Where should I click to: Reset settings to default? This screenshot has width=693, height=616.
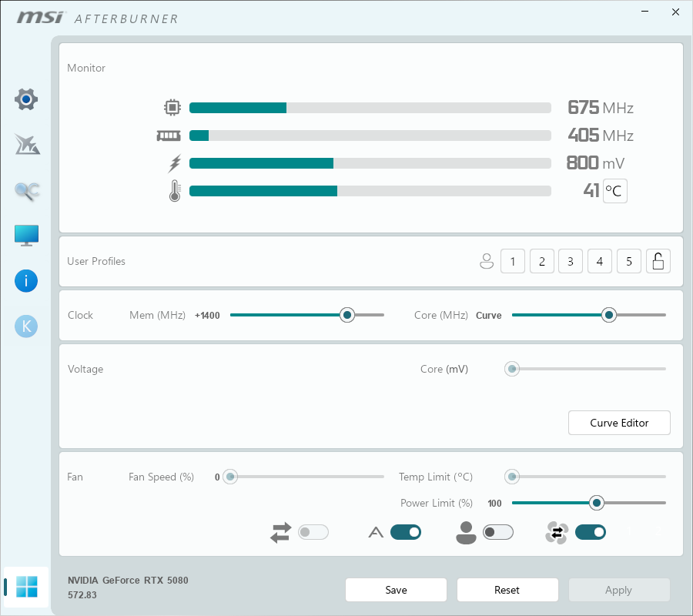pyautogui.click(x=507, y=590)
